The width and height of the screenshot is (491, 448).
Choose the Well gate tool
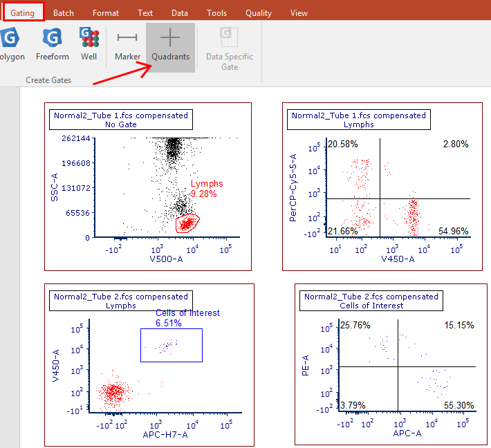click(89, 46)
